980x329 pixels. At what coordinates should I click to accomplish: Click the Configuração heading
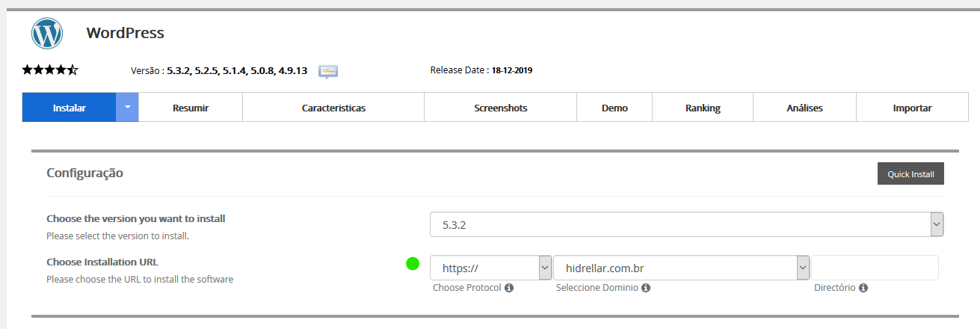click(x=84, y=173)
